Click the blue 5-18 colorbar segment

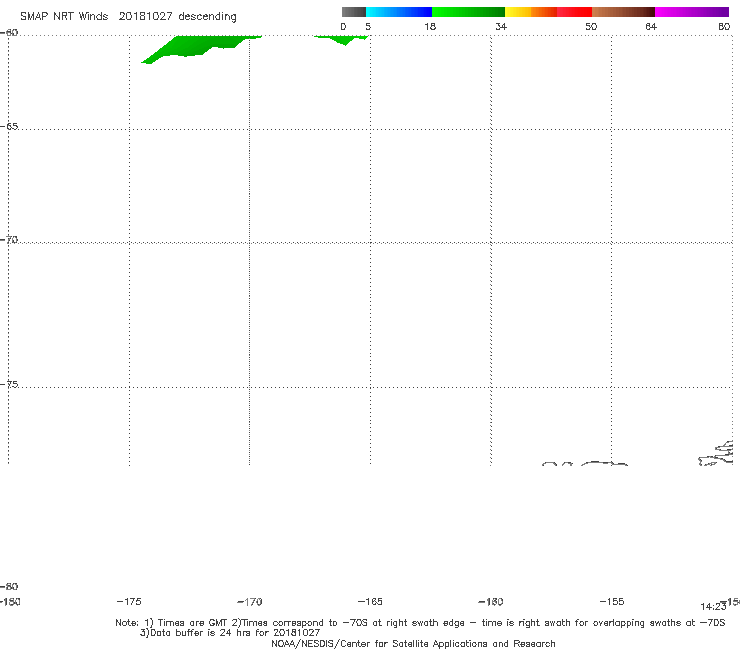pyautogui.click(x=399, y=12)
